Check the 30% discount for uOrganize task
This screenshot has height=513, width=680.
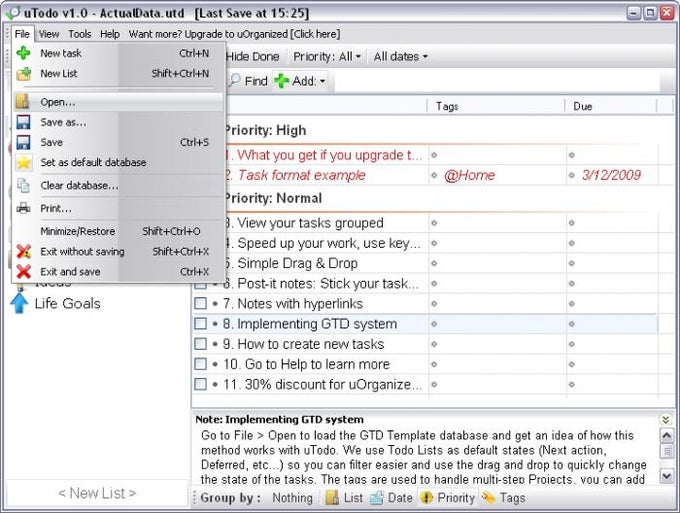(200, 384)
